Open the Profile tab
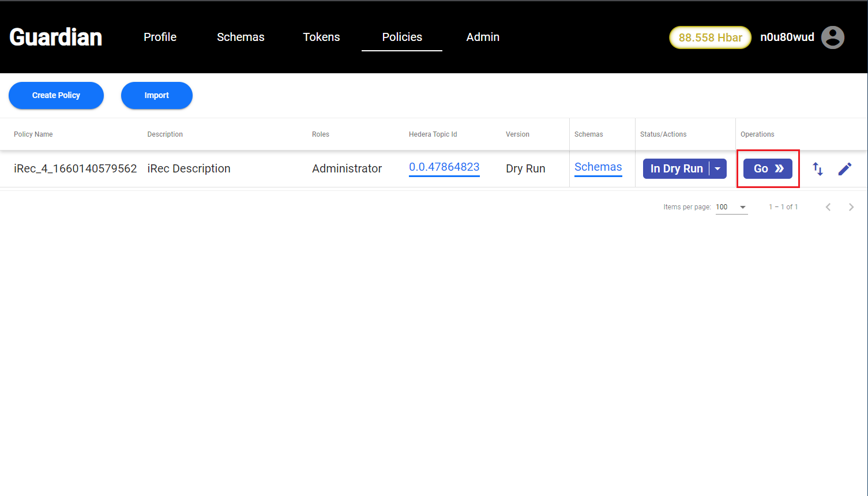Viewport: 868px width, 496px height. (x=160, y=37)
